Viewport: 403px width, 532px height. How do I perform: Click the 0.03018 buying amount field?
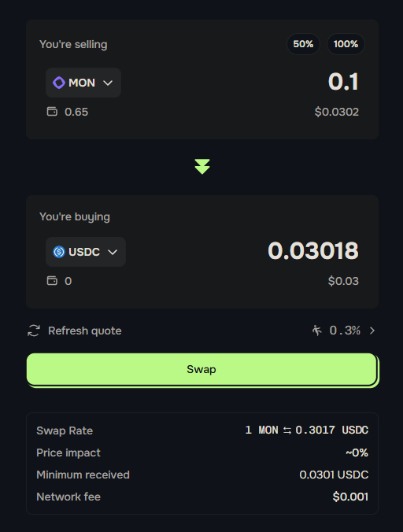pos(312,251)
